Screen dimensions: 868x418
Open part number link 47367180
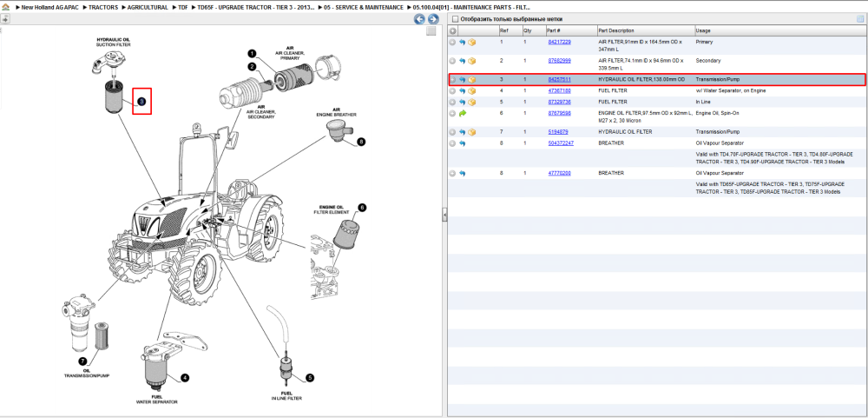click(x=559, y=90)
